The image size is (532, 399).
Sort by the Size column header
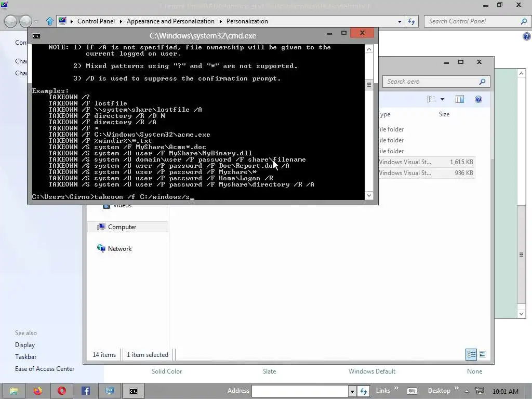click(444, 114)
